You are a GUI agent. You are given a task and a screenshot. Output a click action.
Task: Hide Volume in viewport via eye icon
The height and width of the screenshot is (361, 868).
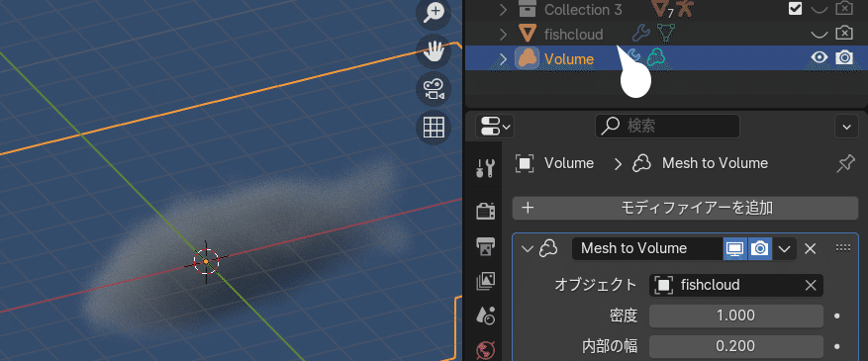tap(820, 57)
